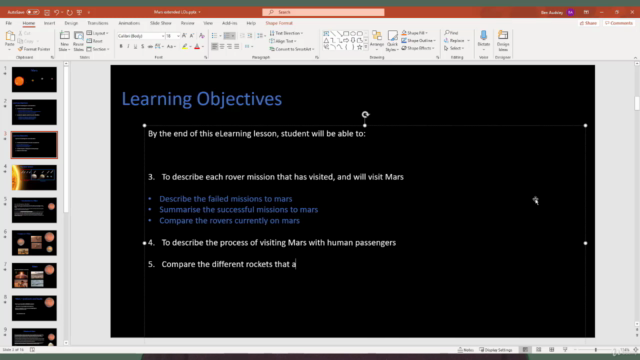Click Notes button in status bar
The width and height of the screenshot is (640, 360).
(466, 350)
